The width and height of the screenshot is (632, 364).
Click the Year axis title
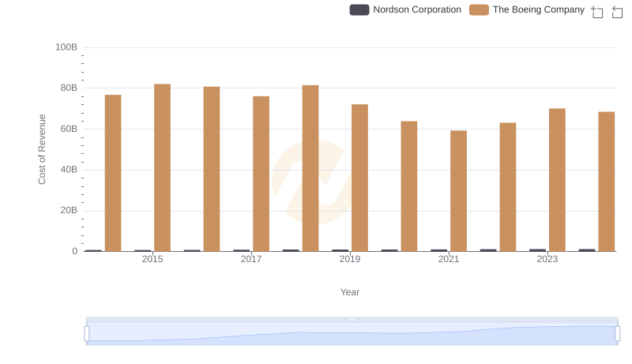(350, 292)
